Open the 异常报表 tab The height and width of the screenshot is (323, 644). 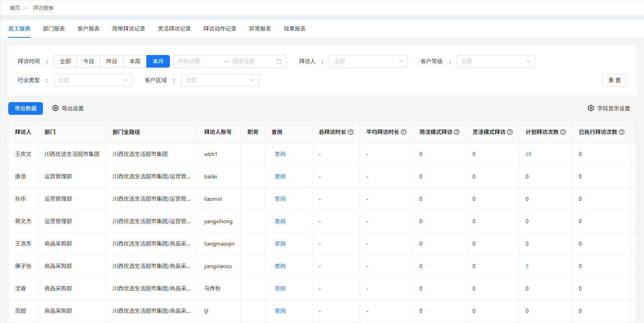coord(260,29)
